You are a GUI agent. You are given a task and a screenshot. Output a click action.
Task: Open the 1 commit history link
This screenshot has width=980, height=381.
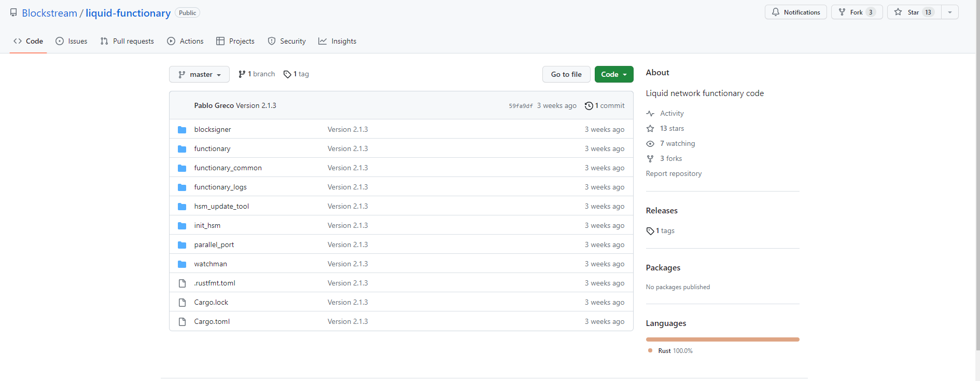point(605,106)
